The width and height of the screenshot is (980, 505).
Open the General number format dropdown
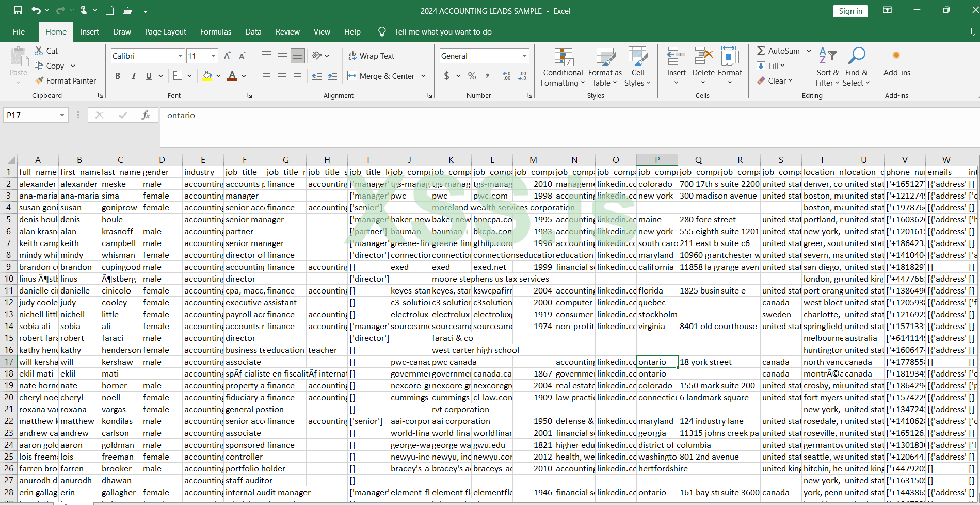524,56
